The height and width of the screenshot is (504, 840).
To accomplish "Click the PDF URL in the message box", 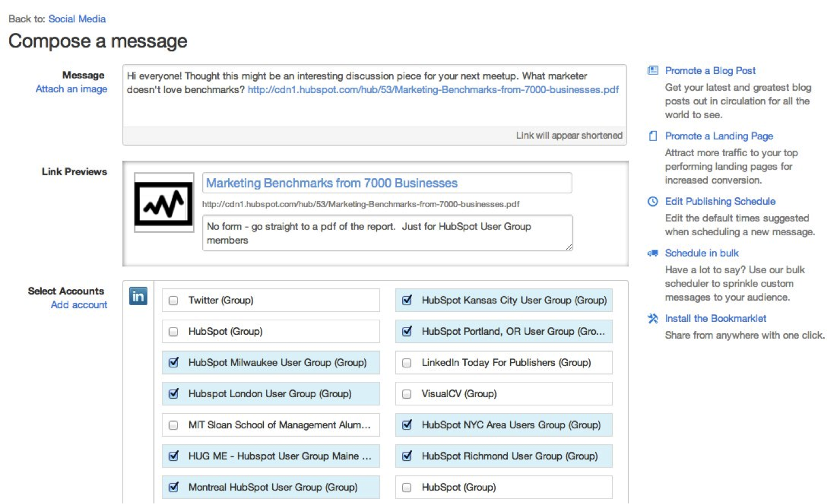I will pyautogui.click(x=433, y=90).
